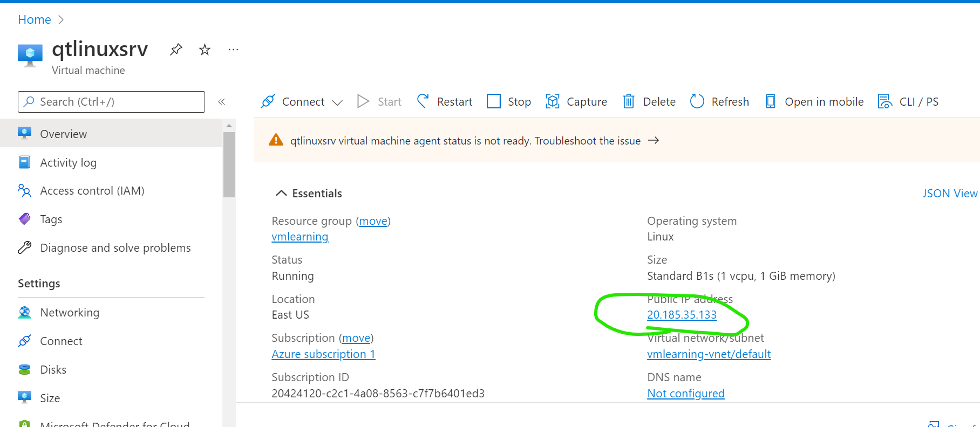Image resolution: width=980 pixels, height=427 pixels.
Task: Pin the qtlinuxsrv VM to dashboard
Action: (x=176, y=50)
